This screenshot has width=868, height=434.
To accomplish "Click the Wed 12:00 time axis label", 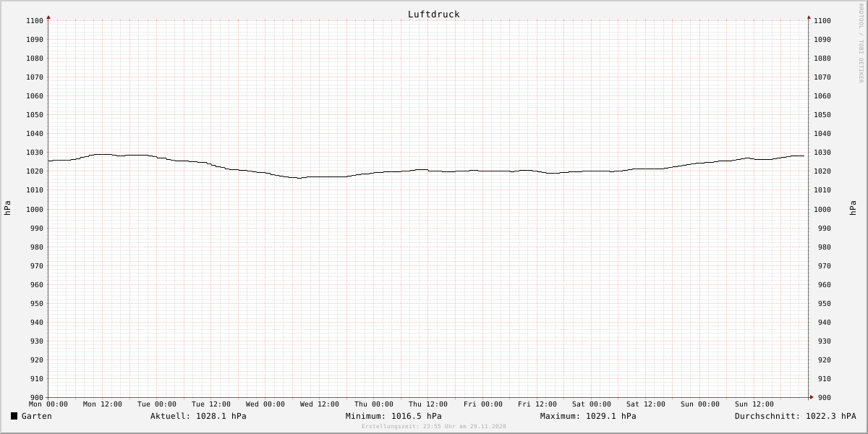I will pyautogui.click(x=320, y=404).
